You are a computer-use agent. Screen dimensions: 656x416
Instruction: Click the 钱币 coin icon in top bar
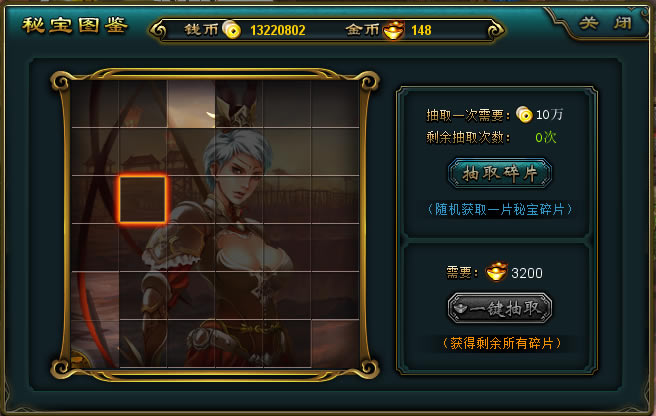tap(231, 29)
